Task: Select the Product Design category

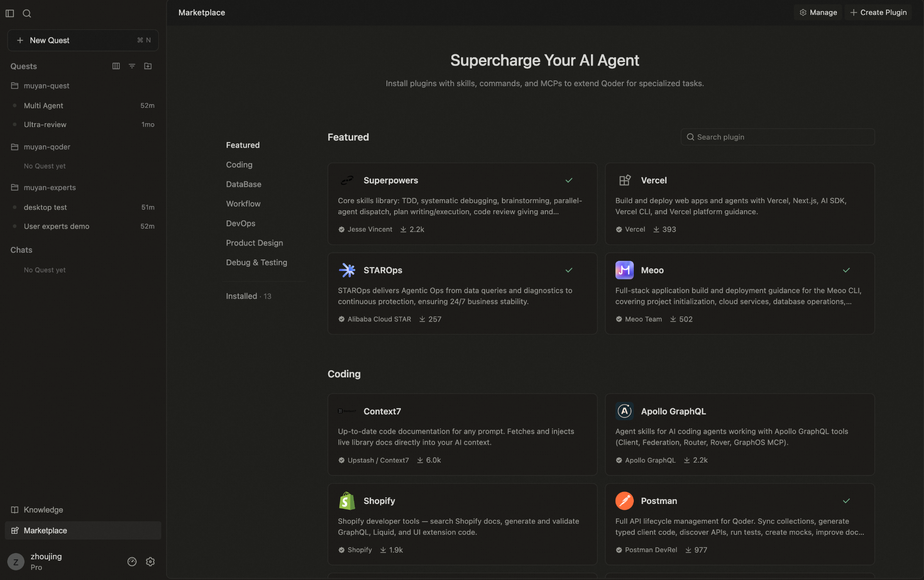Action: pyautogui.click(x=254, y=243)
